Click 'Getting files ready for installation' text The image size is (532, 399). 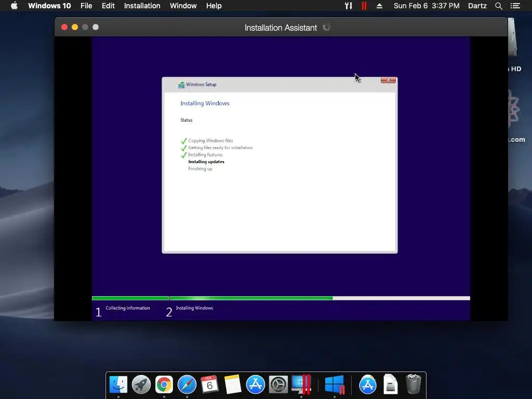(220, 148)
